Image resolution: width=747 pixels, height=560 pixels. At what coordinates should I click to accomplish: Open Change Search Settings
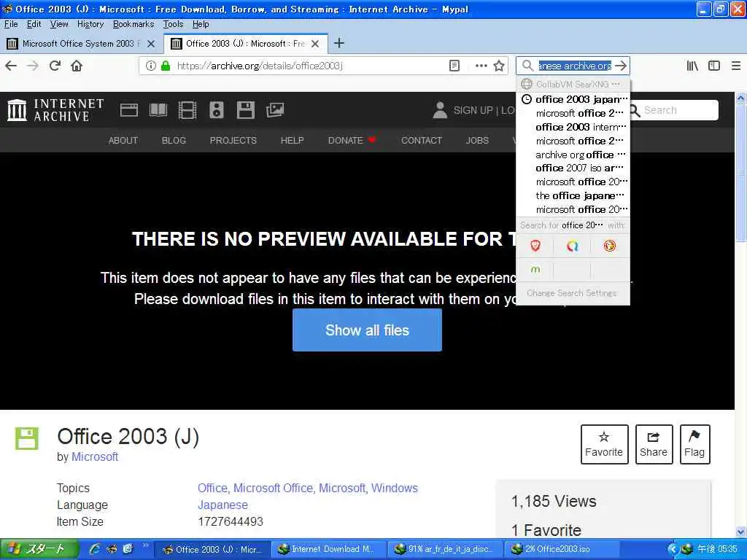[x=572, y=293]
